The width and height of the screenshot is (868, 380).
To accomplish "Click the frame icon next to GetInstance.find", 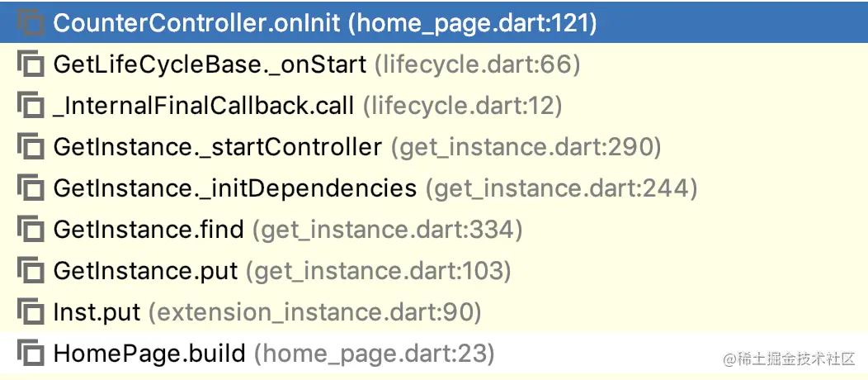I will (x=31, y=230).
